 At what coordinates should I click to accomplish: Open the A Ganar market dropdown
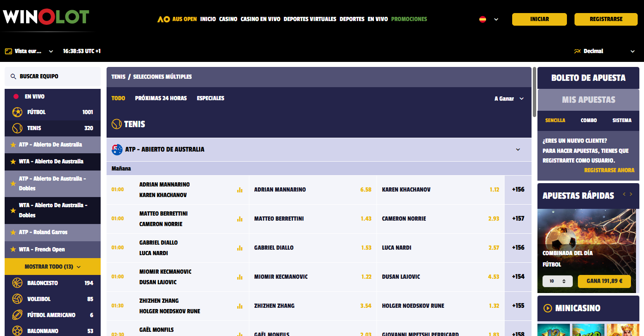click(x=509, y=99)
